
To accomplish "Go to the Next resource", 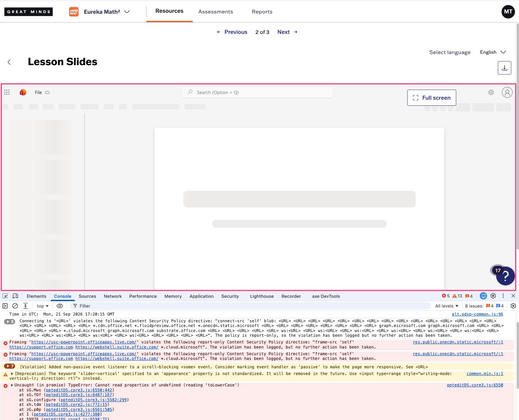I will (287, 32).
